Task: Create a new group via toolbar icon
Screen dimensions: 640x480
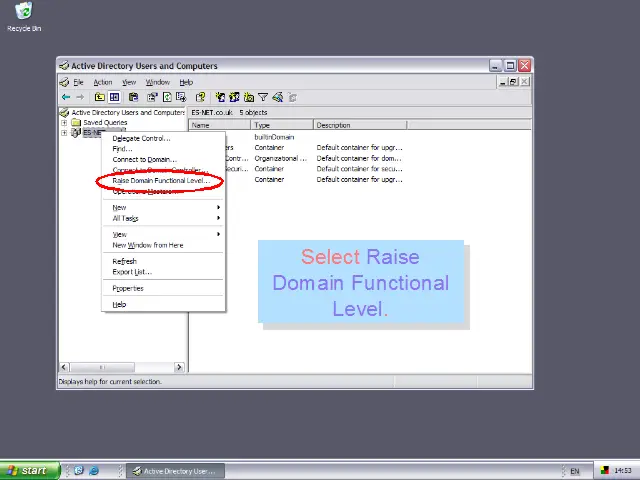Action: tap(234, 97)
